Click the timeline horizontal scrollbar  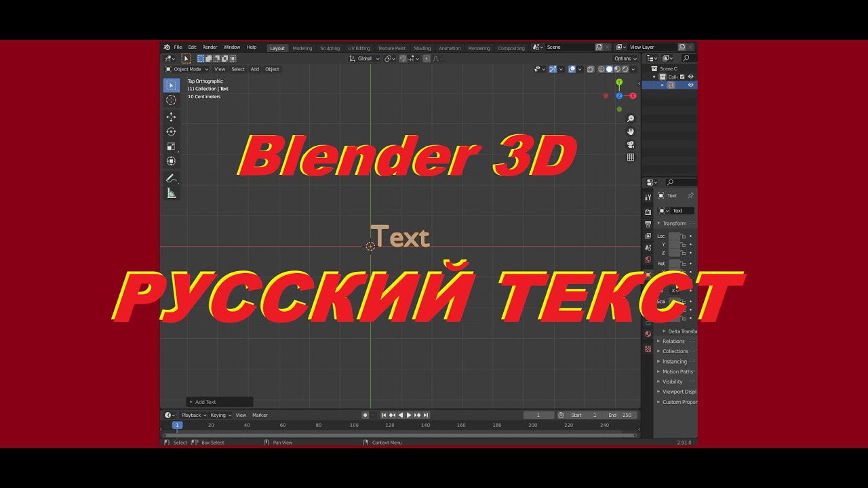[400, 435]
